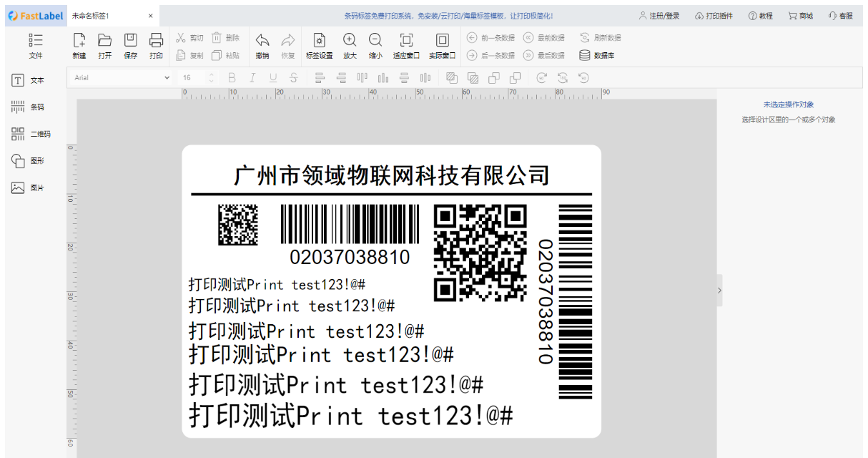Image resolution: width=868 pixels, height=458 pixels.
Task: Click 粘贴 paste button
Action: click(x=225, y=55)
